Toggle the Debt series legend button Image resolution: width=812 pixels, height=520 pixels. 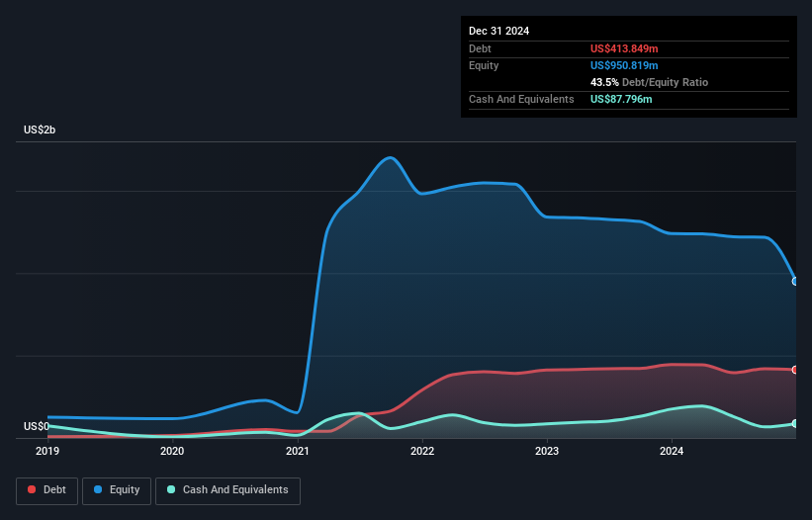point(46,490)
